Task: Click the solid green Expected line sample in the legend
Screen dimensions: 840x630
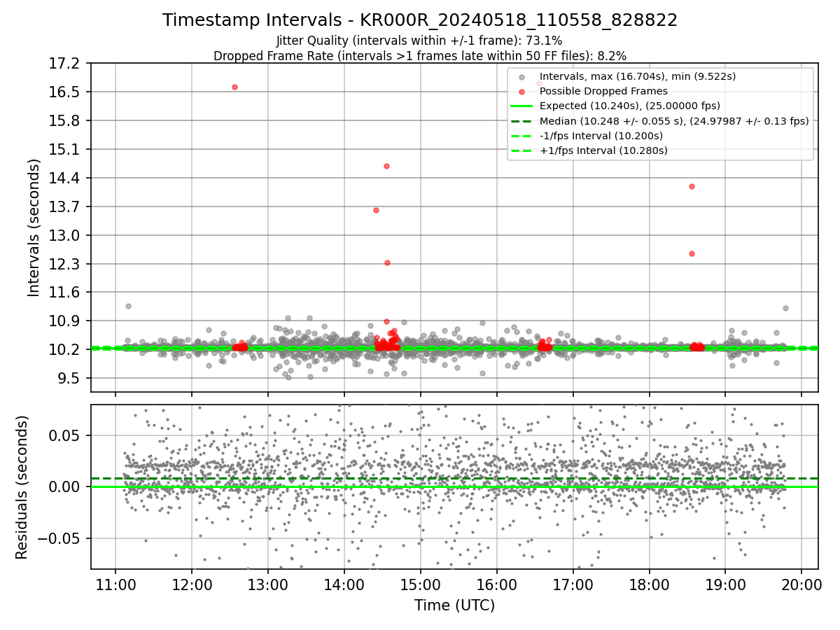Action: pyautogui.click(x=521, y=106)
